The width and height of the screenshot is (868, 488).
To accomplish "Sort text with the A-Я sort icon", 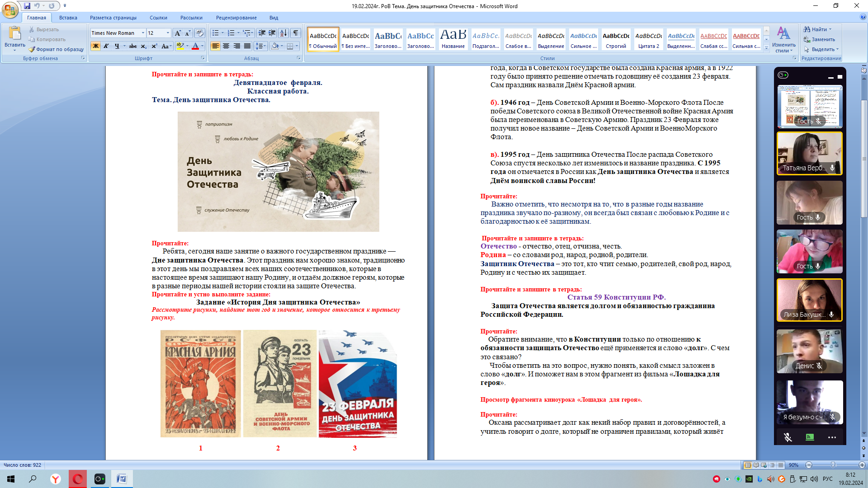I will click(283, 33).
